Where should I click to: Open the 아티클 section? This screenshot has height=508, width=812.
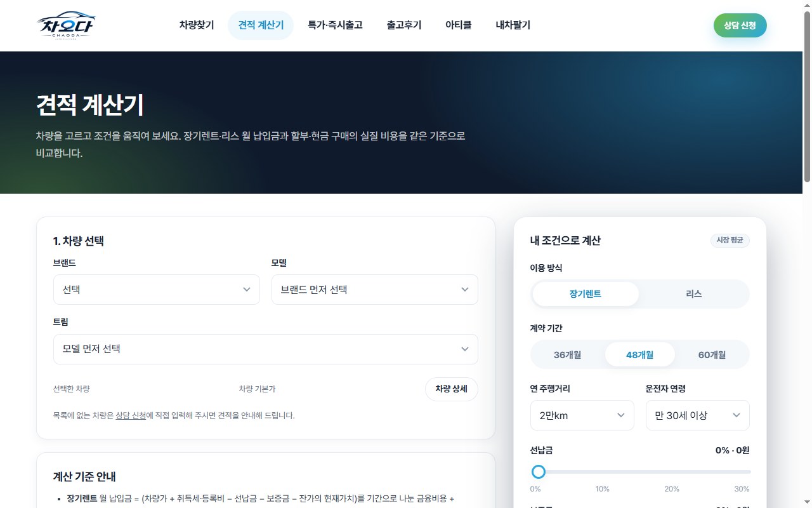pos(459,25)
